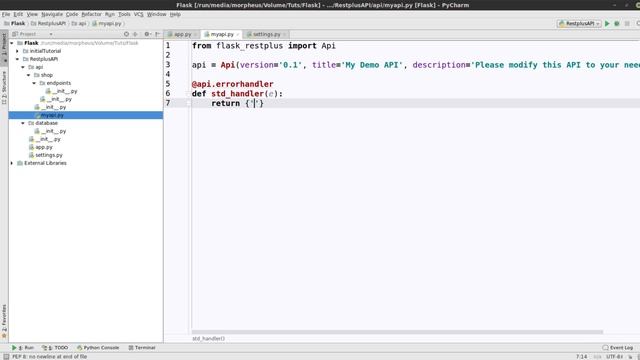Screen dimensions: 640x360
Task: Hide the Project tool window with the pin icon
Action: pos(157,34)
